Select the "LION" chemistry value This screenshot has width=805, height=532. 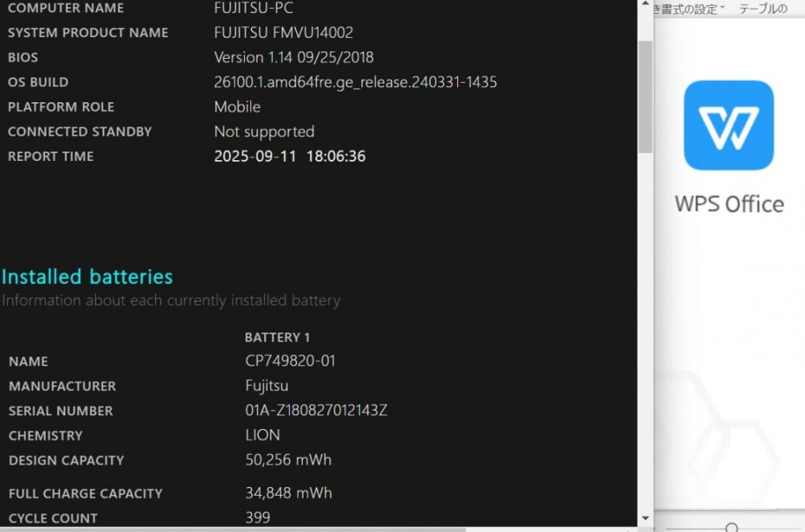[x=262, y=435]
